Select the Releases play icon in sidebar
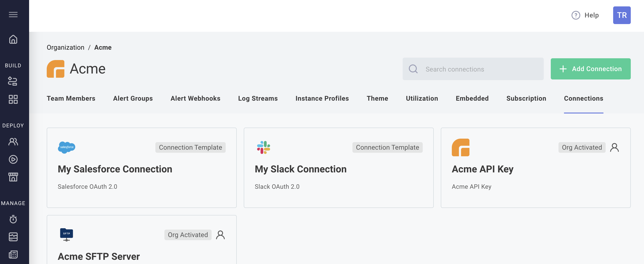The image size is (644, 264). tap(13, 159)
